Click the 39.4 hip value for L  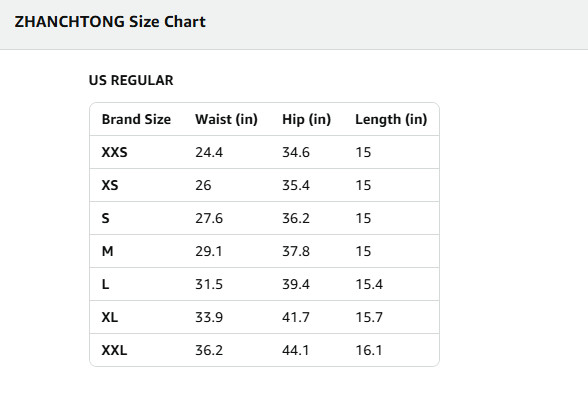coord(296,284)
